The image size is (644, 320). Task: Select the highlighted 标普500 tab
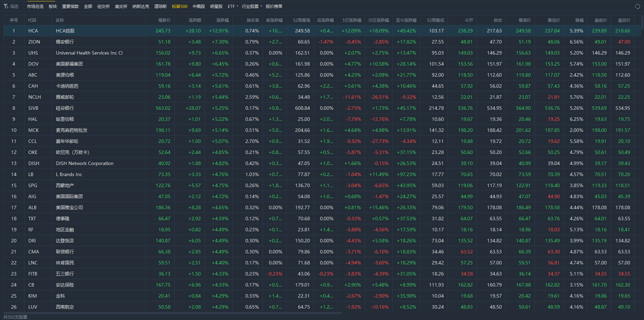point(179,6)
